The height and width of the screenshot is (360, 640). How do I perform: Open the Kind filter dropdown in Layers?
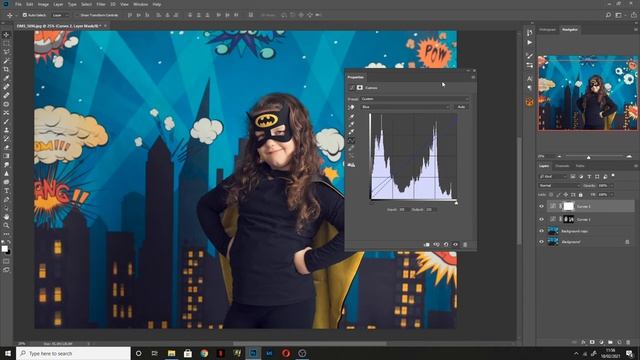coord(553,176)
